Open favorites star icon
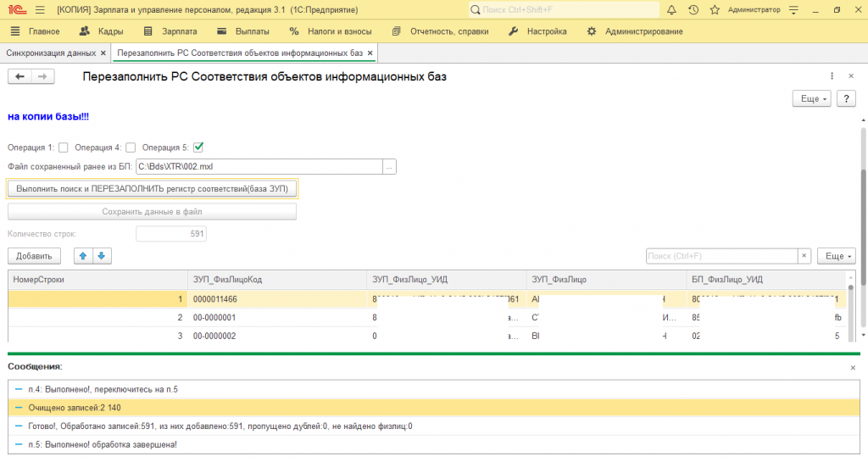This screenshot has width=868, height=462. coord(715,10)
